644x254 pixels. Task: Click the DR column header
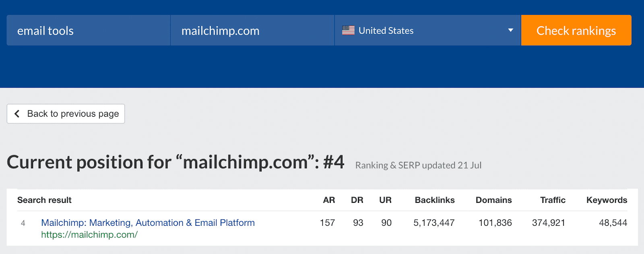(357, 200)
